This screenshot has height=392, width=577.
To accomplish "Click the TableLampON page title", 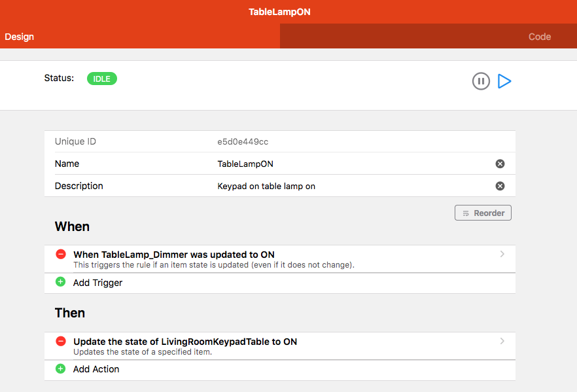I will [280, 12].
